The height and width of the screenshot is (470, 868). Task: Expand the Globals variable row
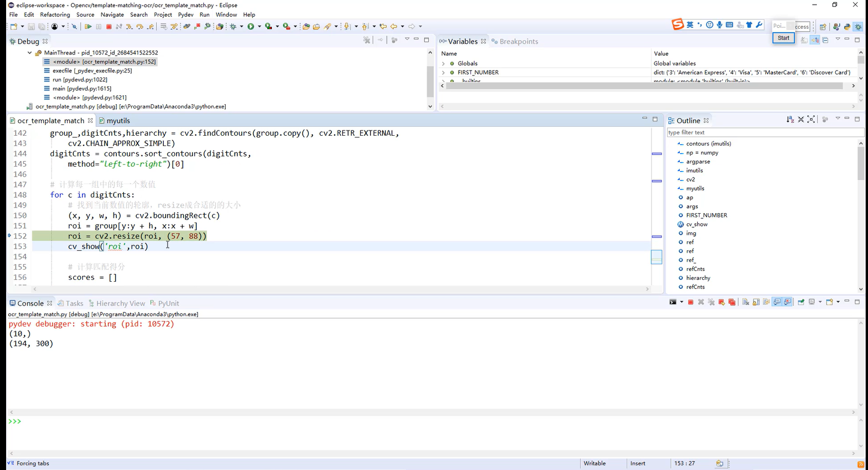[443, 63]
